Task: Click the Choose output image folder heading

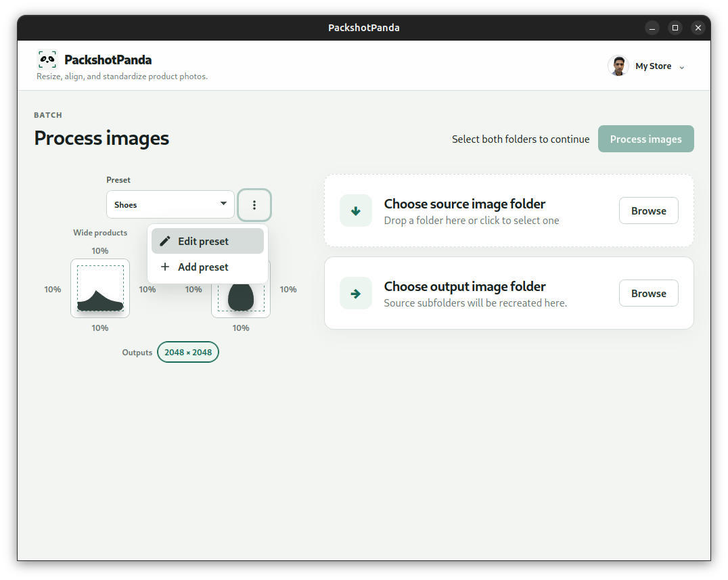Action: [x=465, y=286]
